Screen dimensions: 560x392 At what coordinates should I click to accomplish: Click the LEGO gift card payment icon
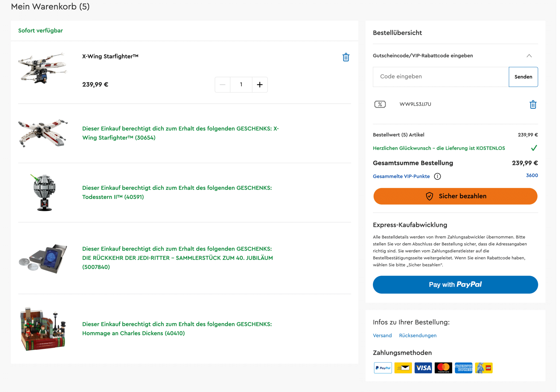coord(484,368)
